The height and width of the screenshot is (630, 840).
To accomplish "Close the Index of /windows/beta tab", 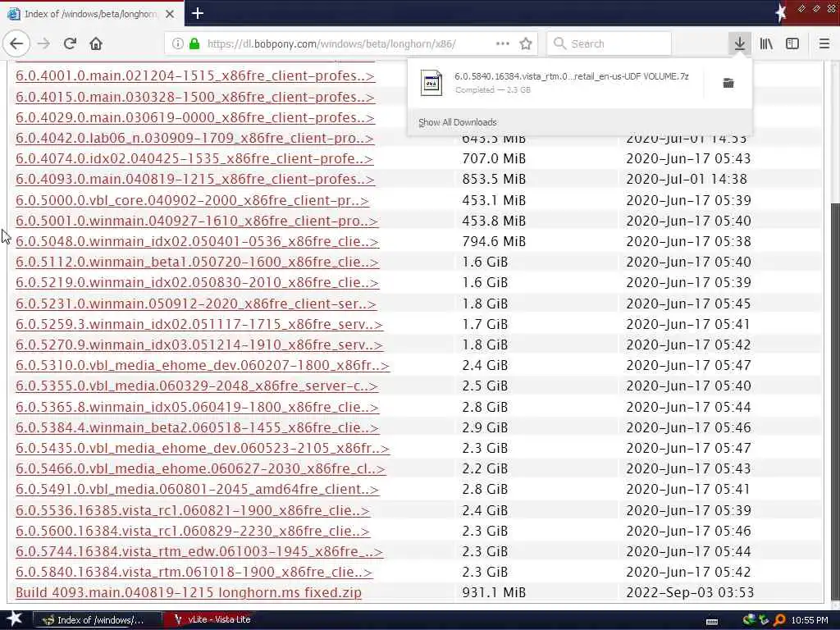I will coord(170,14).
